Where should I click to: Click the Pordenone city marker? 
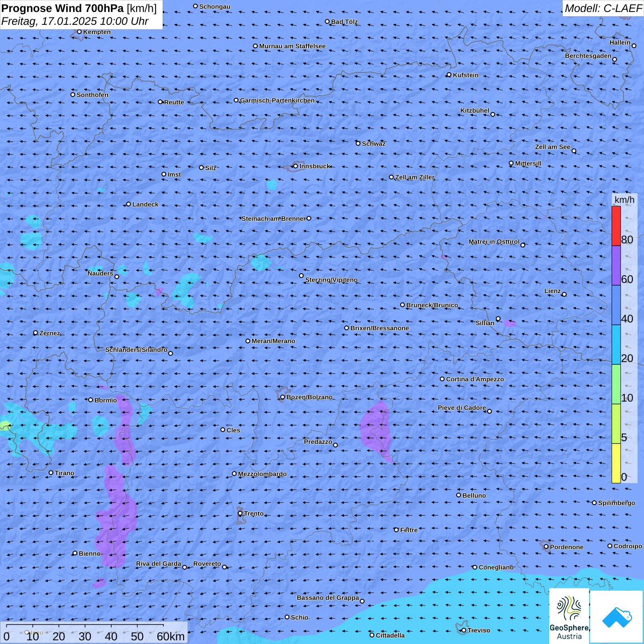pos(546,547)
